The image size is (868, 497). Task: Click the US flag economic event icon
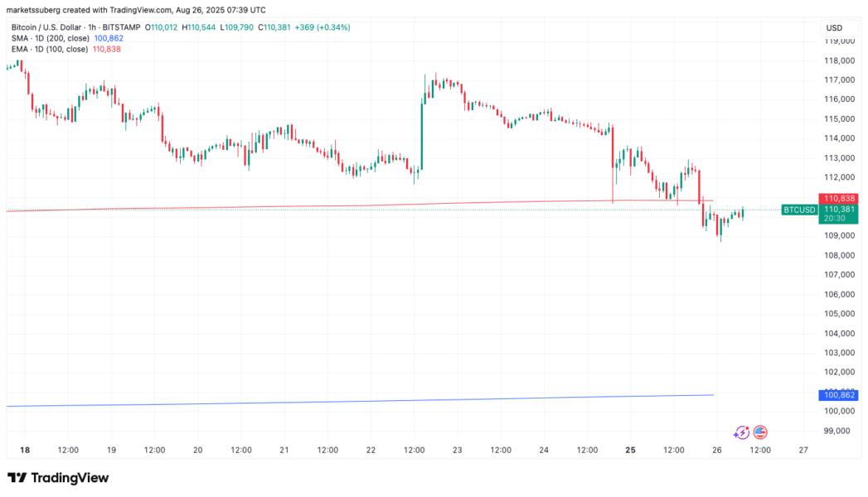click(760, 432)
